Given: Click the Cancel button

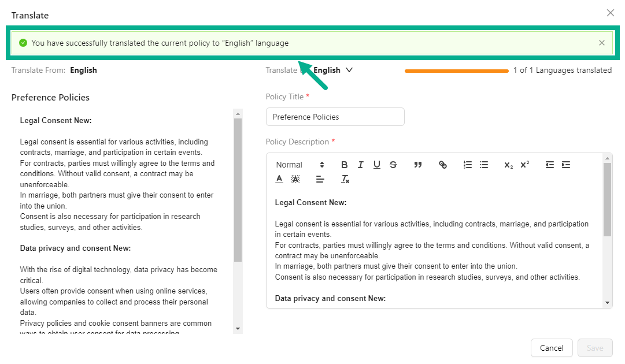Looking at the screenshot, I should click(551, 348).
